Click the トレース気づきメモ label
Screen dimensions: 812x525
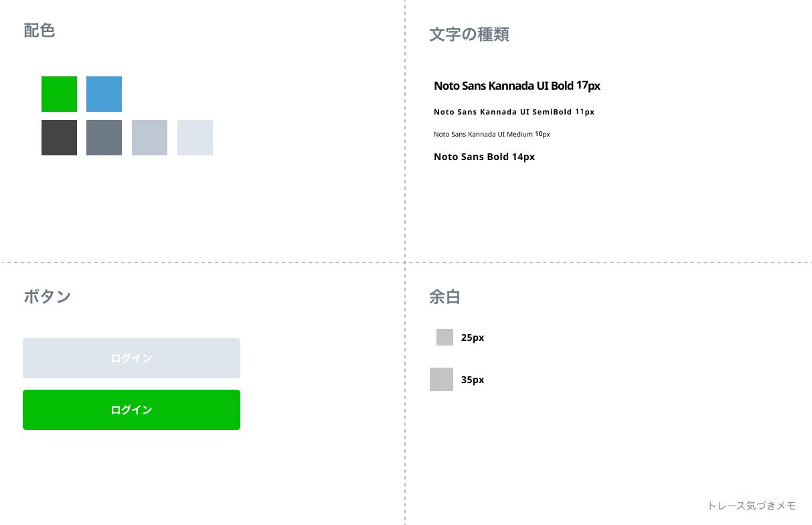click(751, 506)
